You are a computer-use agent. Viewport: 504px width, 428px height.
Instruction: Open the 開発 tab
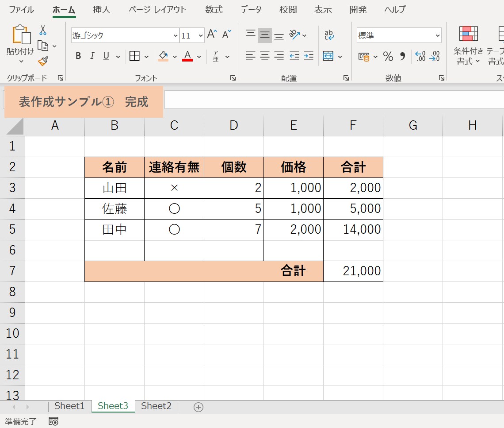point(358,10)
